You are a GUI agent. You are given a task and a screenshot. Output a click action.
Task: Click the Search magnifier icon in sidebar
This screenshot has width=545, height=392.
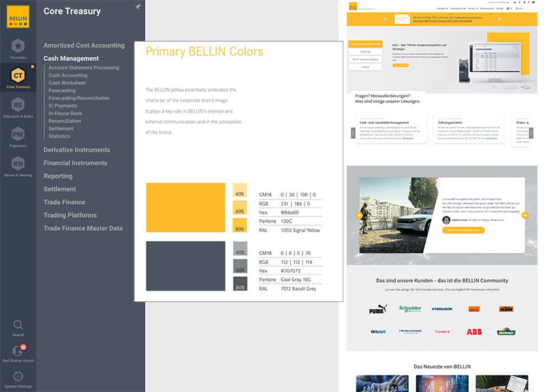click(18, 325)
